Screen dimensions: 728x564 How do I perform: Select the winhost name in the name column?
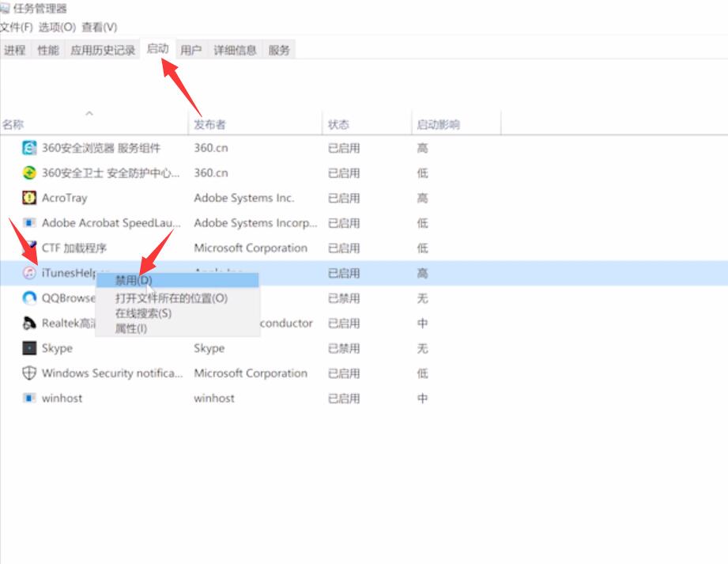point(62,399)
